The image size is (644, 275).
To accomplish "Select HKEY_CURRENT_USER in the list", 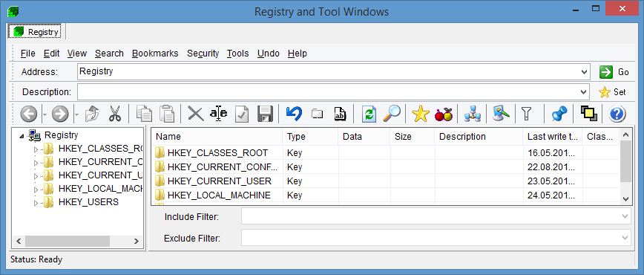I will click(220, 181).
